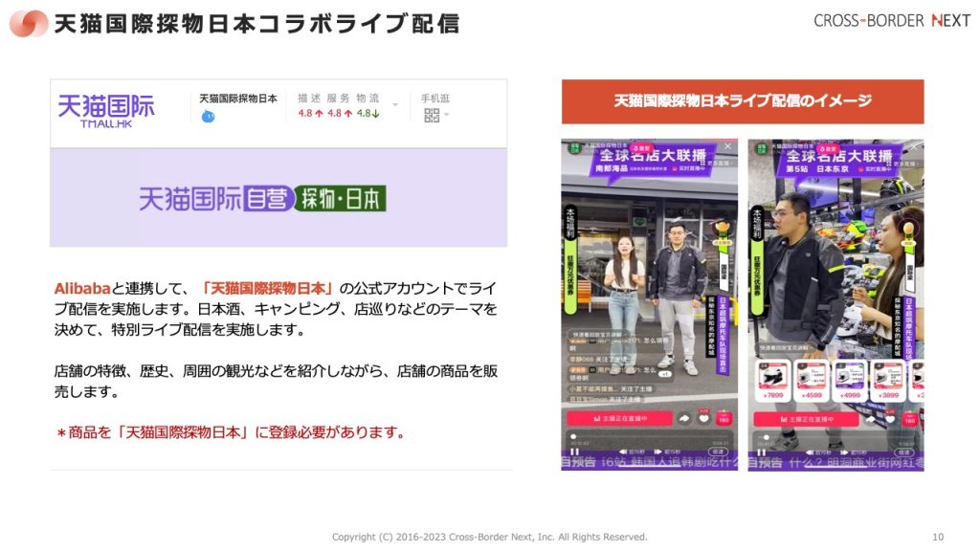Rewind 15 seconds in the left stream

coord(632,452)
